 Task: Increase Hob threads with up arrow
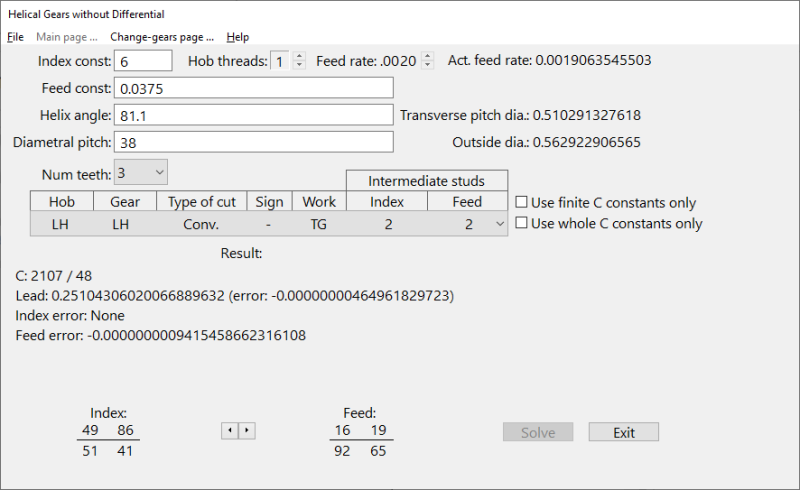pyautogui.click(x=299, y=56)
